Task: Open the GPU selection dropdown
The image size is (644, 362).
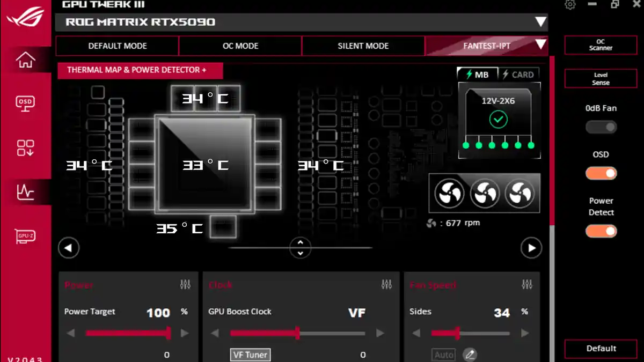Action: 541,22
